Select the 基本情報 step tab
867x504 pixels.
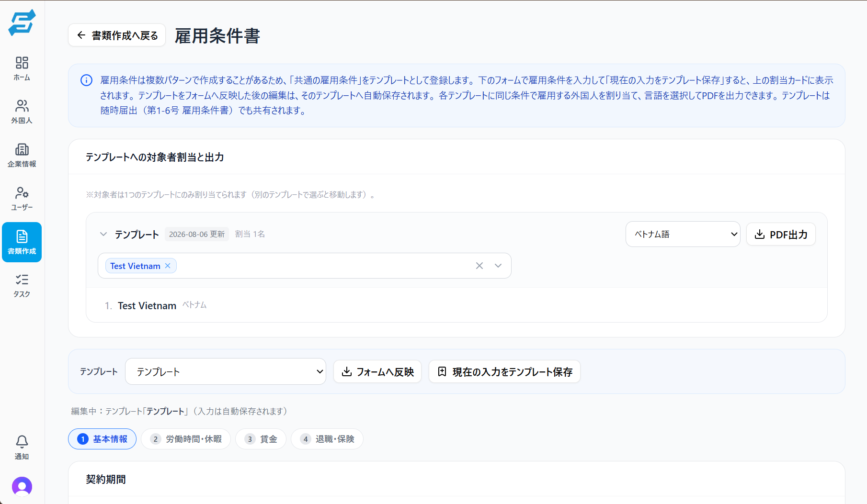(x=102, y=439)
